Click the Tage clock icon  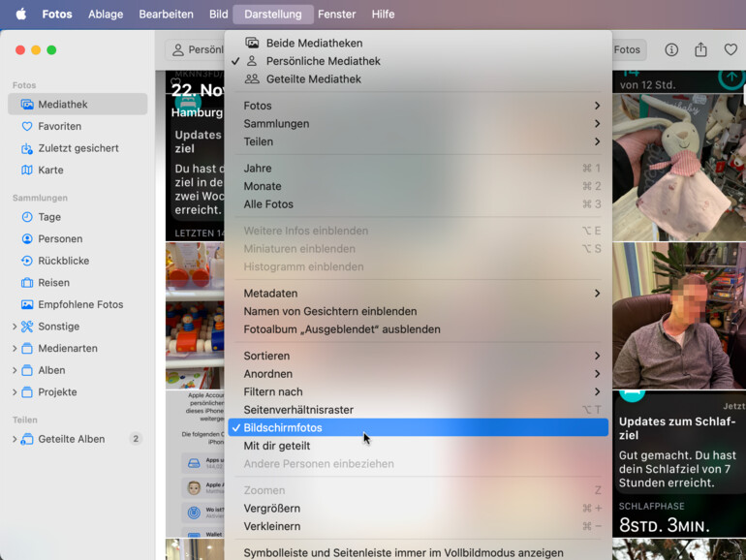tap(27, 217)
